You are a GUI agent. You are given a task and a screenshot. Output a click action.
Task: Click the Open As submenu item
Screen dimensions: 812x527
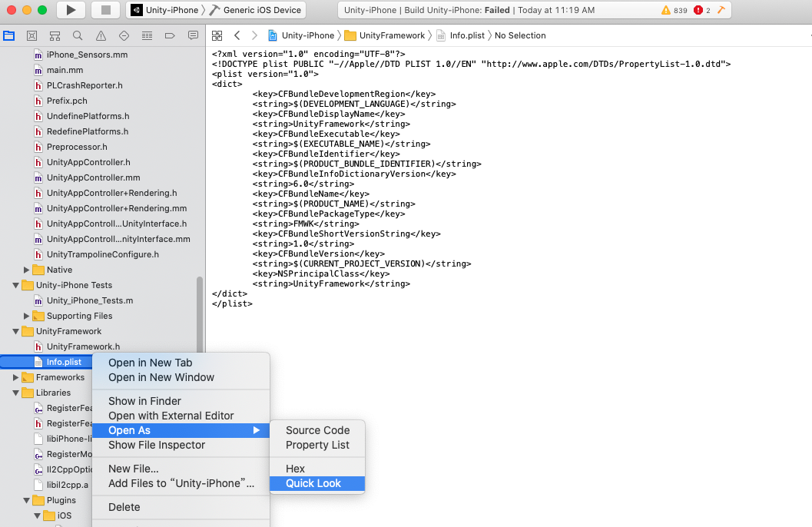point(181,430)
